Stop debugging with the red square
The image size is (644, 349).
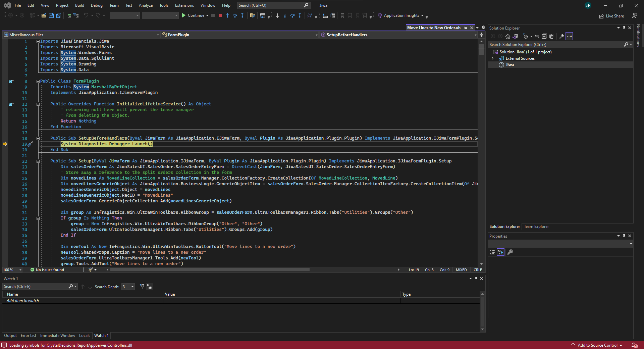(220, 15)
